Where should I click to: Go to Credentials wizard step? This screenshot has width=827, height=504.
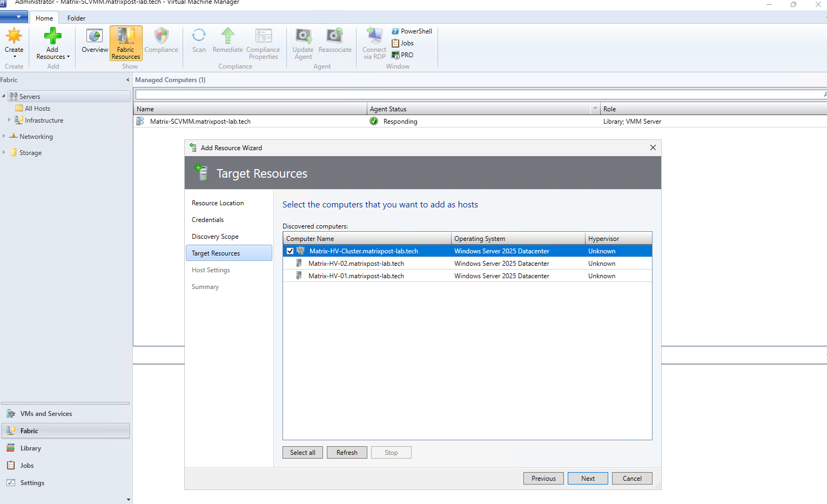point(207,220)
